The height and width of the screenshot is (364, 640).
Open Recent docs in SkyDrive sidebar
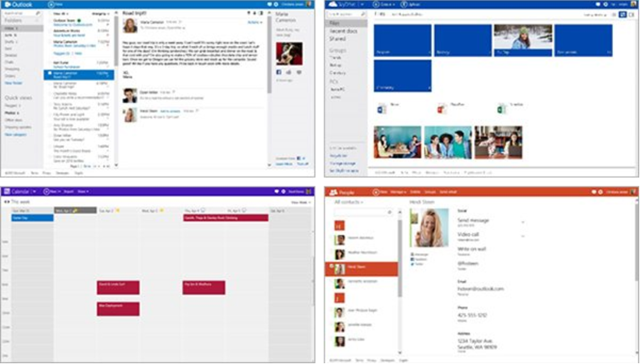click(x=343, y=31)
